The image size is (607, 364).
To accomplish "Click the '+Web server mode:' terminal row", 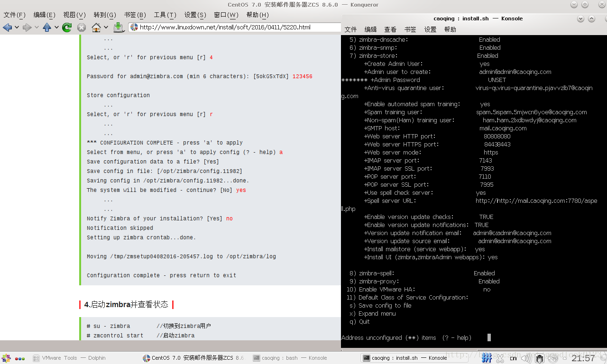I will click(x=431, y=152).
